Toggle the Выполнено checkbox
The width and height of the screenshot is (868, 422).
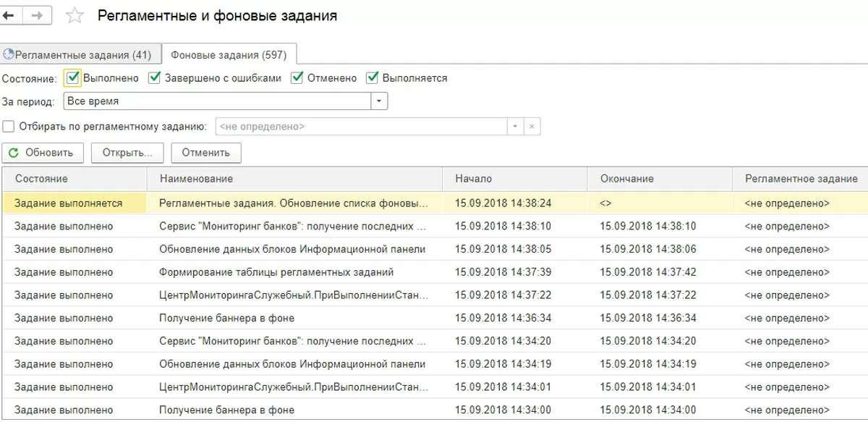pos(72,78)
